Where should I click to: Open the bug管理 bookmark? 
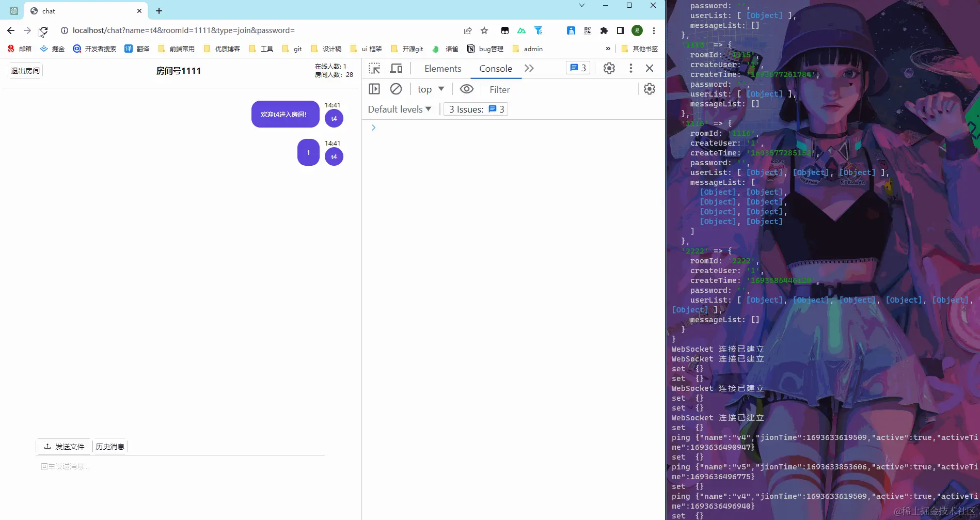tap(485, 49)
